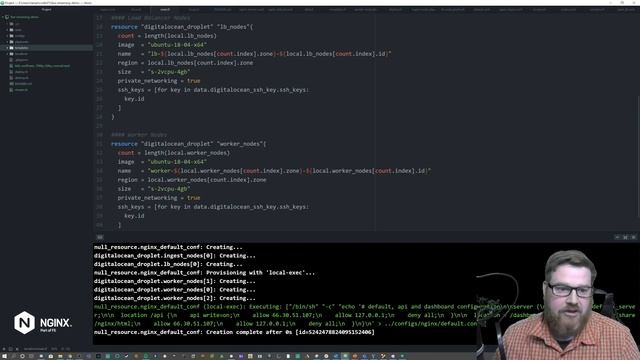
Task: Click the name line starting with "lb-$
Action: [254, 54]
